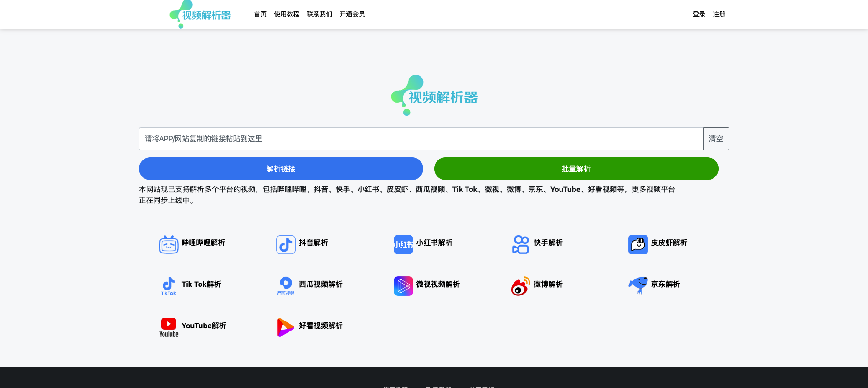
Task: Click the header 视频解析器 logo
Action: coord(200,14)
